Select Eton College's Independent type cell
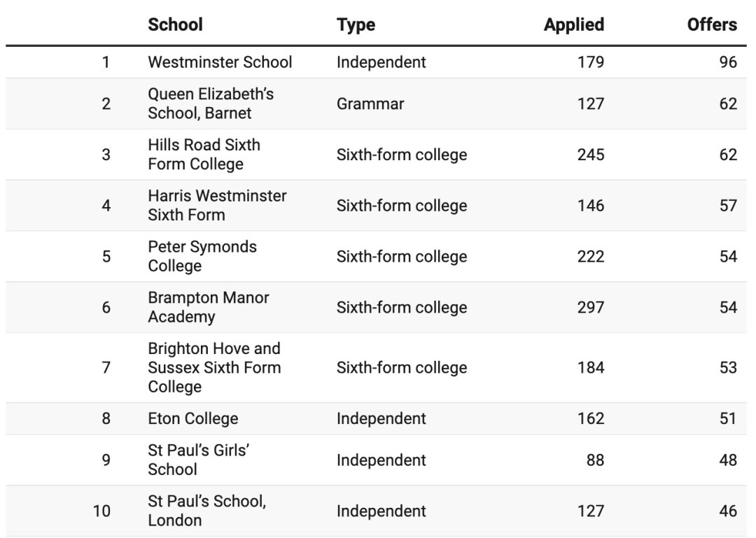 (x=381, y=419)
